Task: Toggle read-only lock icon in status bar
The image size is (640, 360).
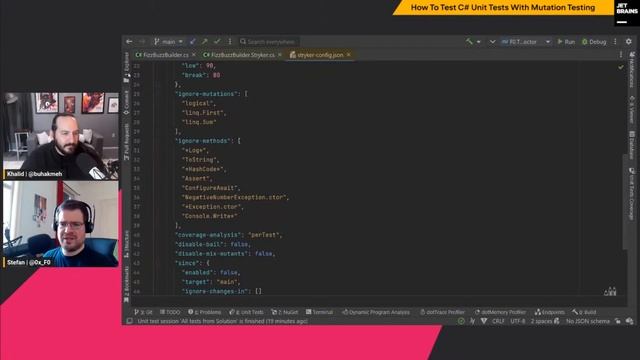Action: (x=618, y=321)
